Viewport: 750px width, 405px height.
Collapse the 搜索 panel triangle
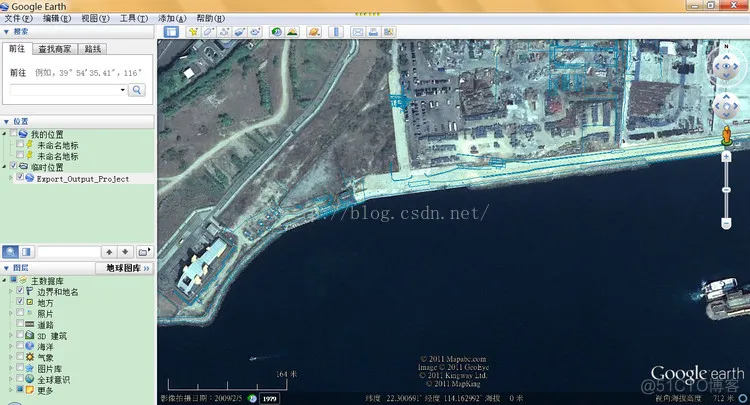point(6,32)
